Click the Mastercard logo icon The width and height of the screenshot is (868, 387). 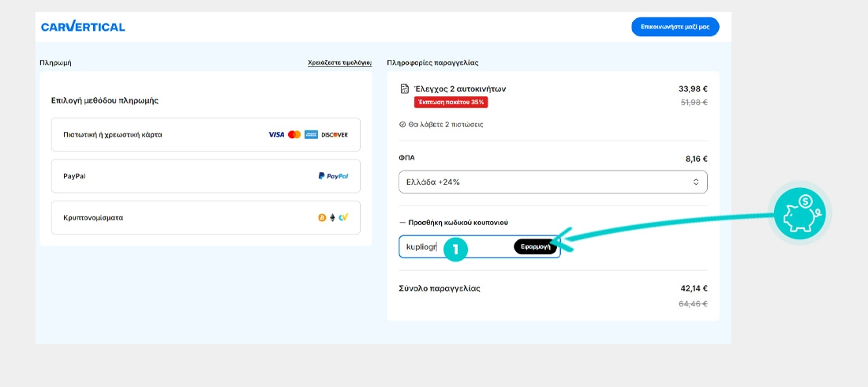pos(294,135)
